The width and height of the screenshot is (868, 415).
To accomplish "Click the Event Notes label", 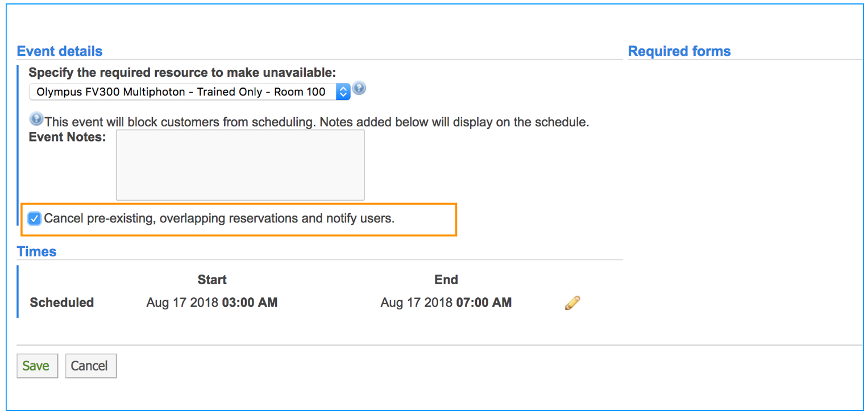I will click(67, 137).
